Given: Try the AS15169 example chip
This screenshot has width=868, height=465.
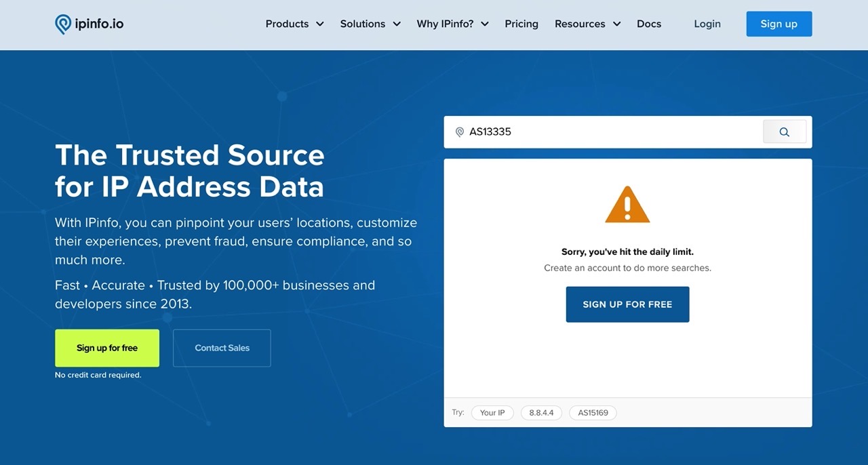Looking at the screenshot, I should click(593, 413).
